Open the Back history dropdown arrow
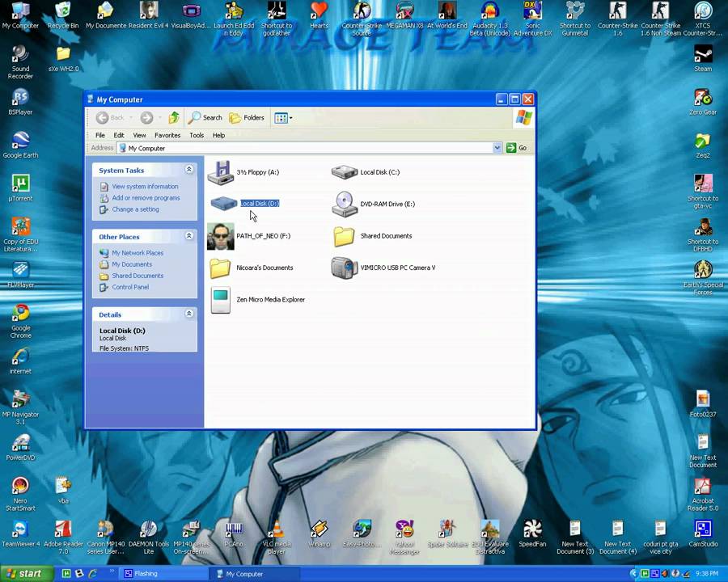Viewport: 728px width, 582px height. tap(131, 118)
